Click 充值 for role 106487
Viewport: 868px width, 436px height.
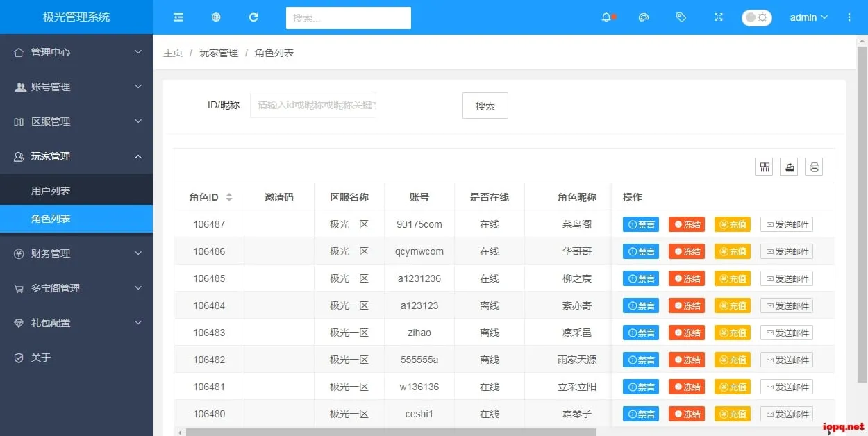(x=733, y=224)
